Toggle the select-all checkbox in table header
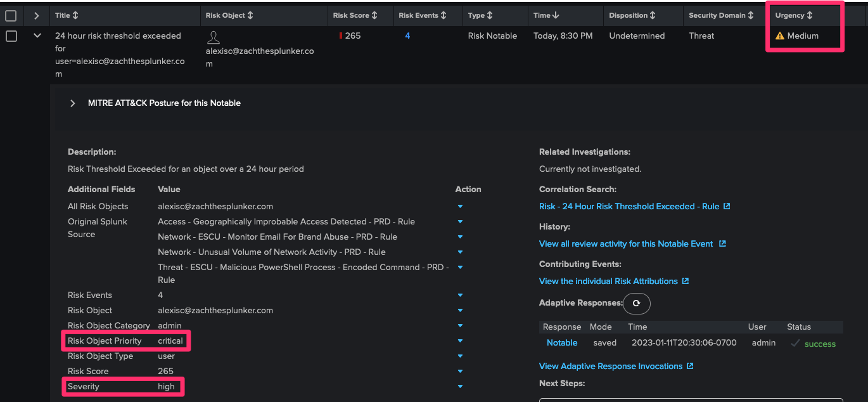The height and width of the screenshot is (402, 868). (x=11, y=15)
